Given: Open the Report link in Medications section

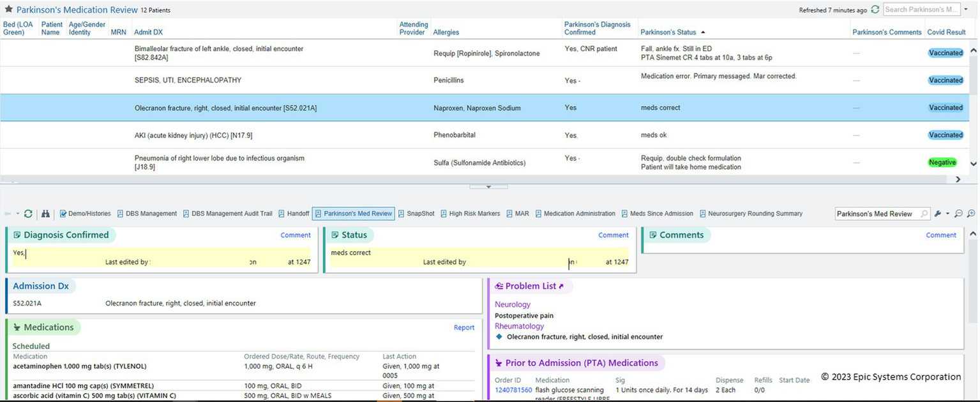Looking at the screenshot, I should [x=464, y=327].
